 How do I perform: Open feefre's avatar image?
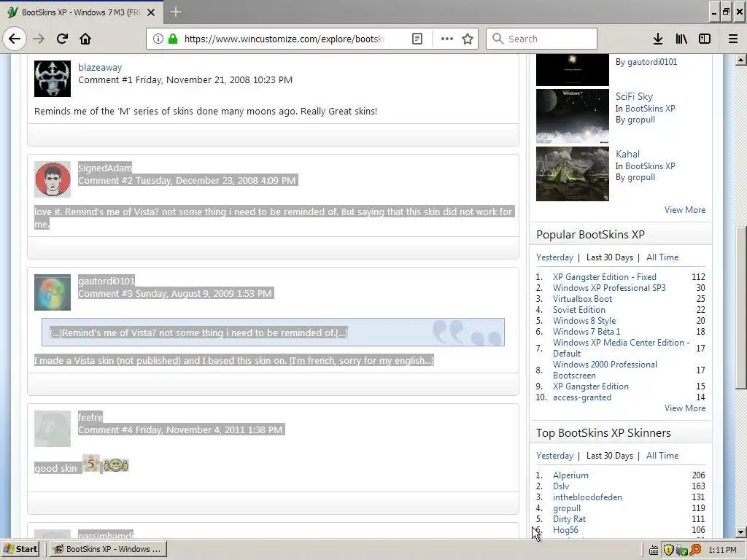tap(53, 429)
